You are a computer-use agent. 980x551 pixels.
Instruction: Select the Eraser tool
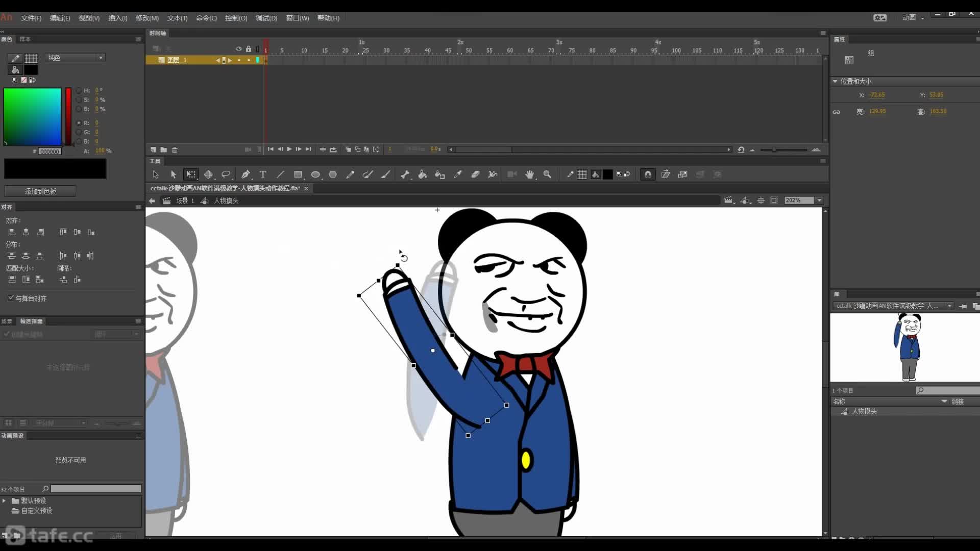point(475,174)
